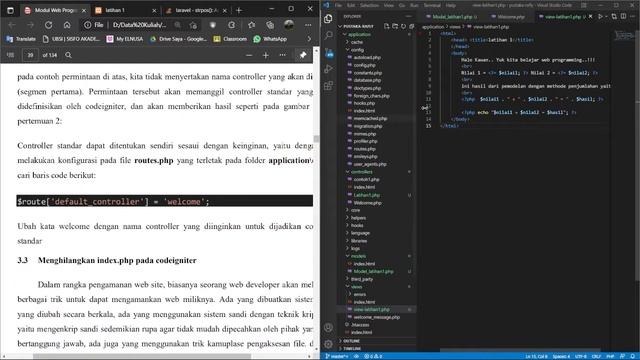Open Edge Settings and more menu

click(308, 25)
